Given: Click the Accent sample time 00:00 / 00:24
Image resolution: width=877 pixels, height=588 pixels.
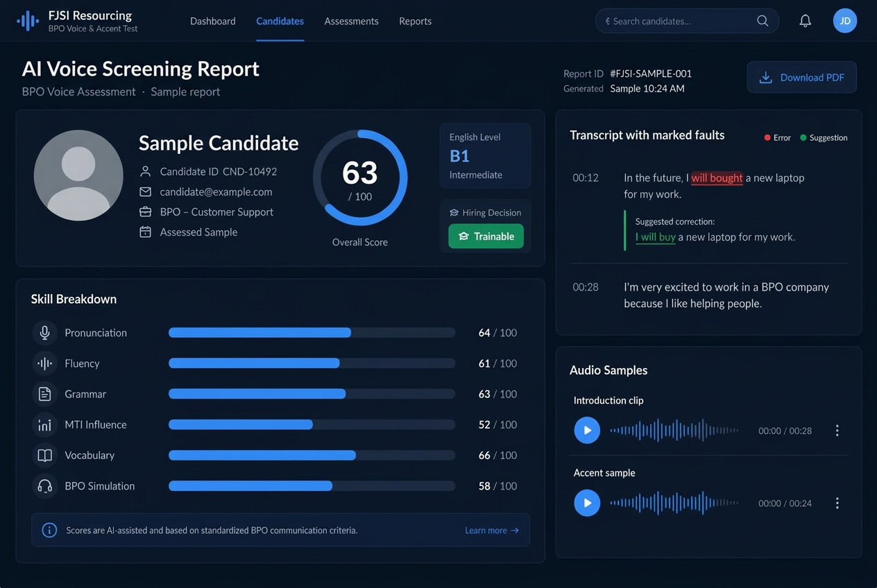Looking at the screenshot, I should point(785,503).
